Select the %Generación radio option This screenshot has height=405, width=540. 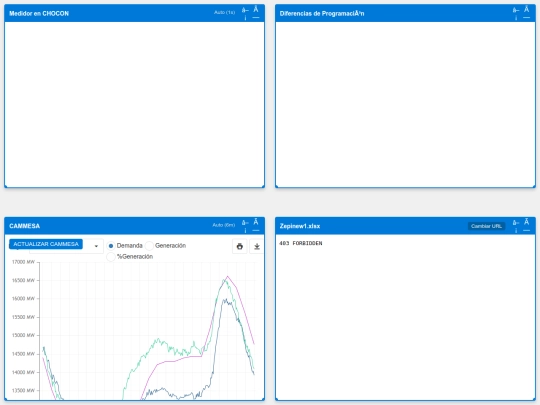(x=111, y=257)
